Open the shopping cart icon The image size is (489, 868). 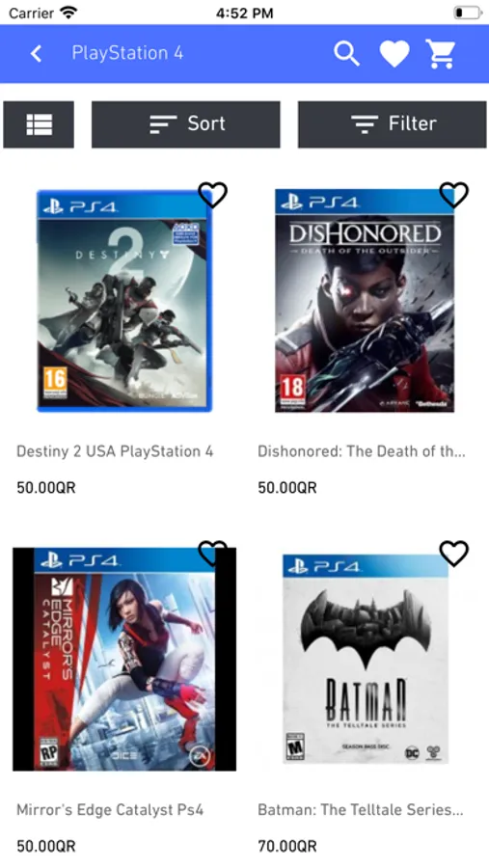pyautogui.click(x=441, y=54)
